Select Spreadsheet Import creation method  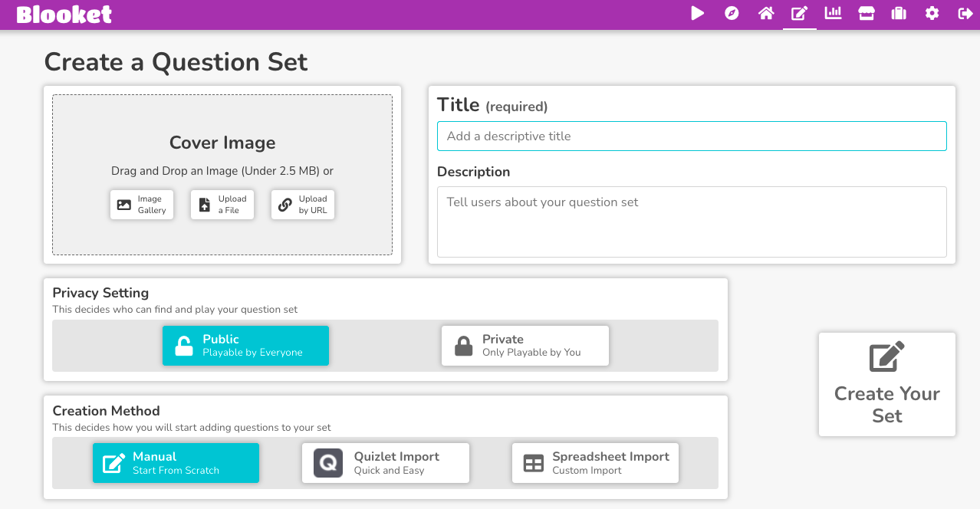click(x=595, y=463)
